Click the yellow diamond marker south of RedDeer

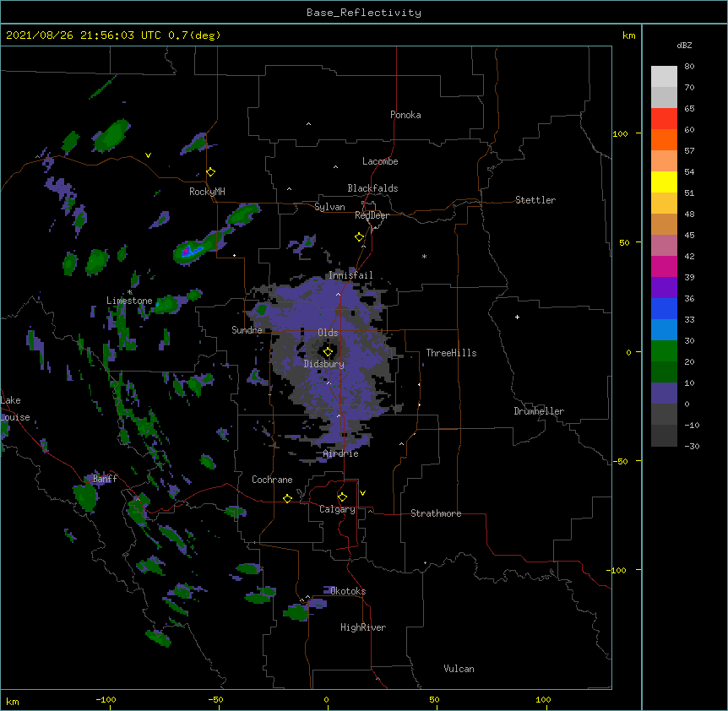click(x=360, y=237)
